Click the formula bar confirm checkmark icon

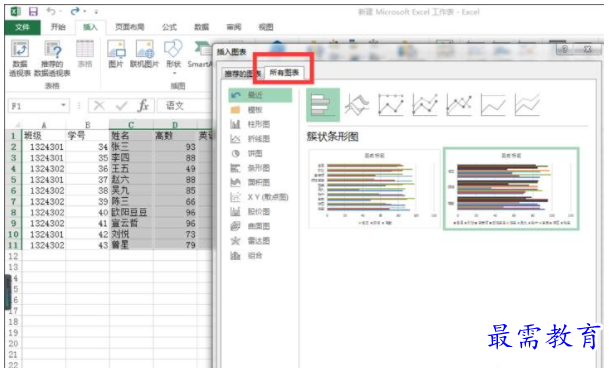pyautogui.click(x=122, y=106)
